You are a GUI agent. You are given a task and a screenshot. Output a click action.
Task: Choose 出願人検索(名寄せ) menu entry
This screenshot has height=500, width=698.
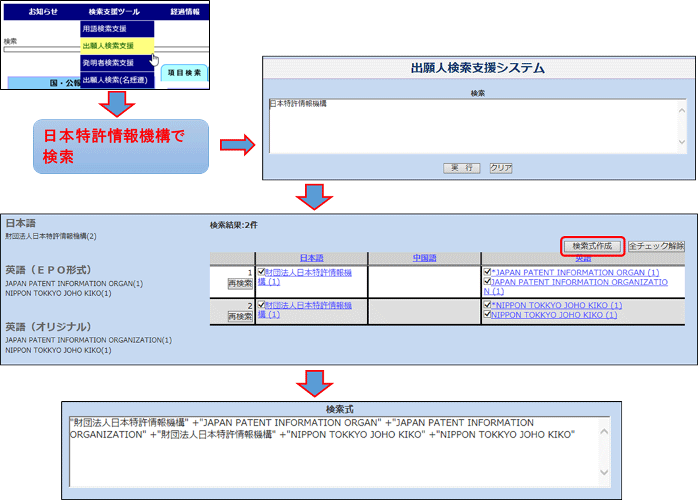click(117, 80)
